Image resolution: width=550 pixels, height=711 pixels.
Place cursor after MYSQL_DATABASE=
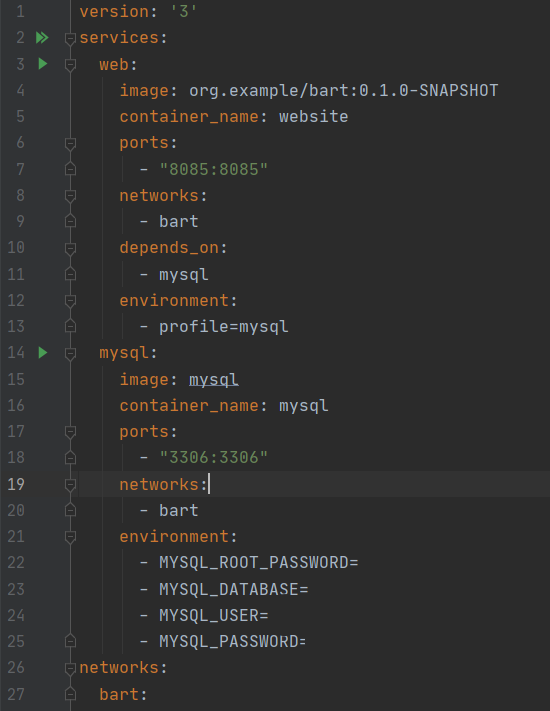click(309, 589)
